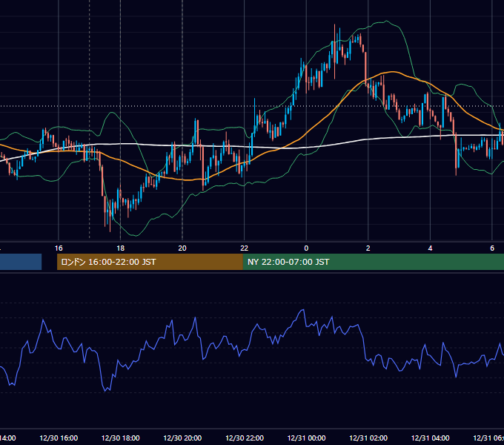Click the 12/31 04:00 date label
This screenshot has height=445, width=504.
point(431,438)
